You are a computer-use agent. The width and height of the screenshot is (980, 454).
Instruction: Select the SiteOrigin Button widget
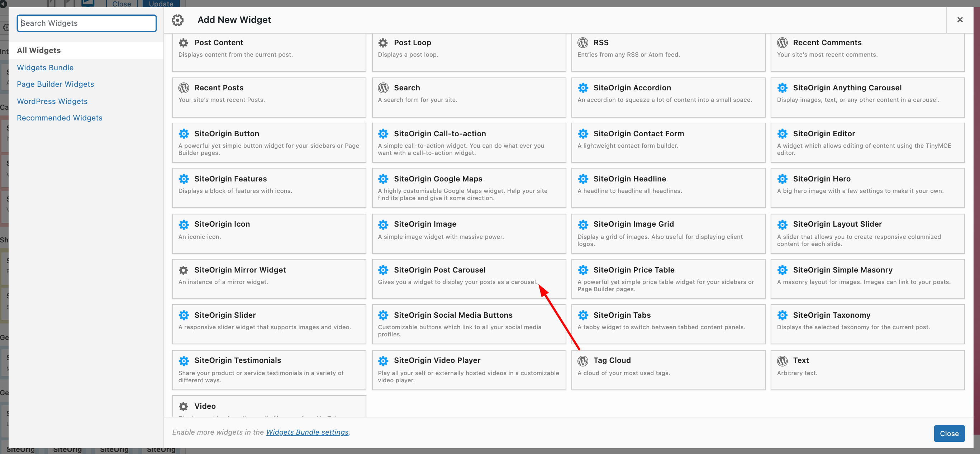click(268, 143)
